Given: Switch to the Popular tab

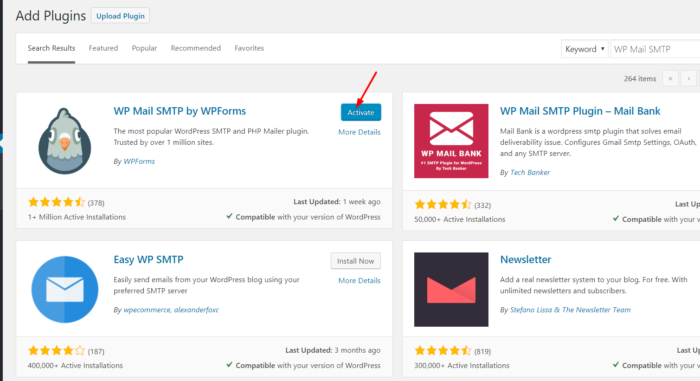Looking at the screenshot, I should [x=144, y=48].
